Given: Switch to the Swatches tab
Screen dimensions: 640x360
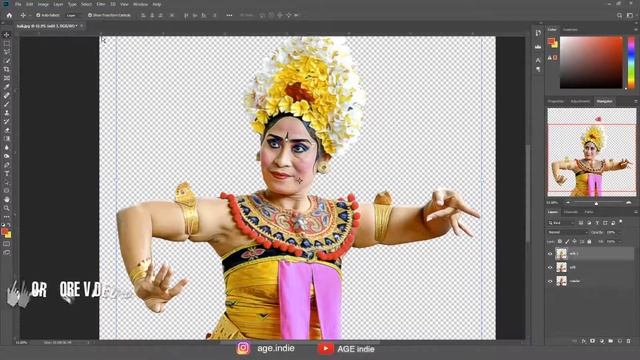Looking at the screenshot, I should click(x=570, y=29).
